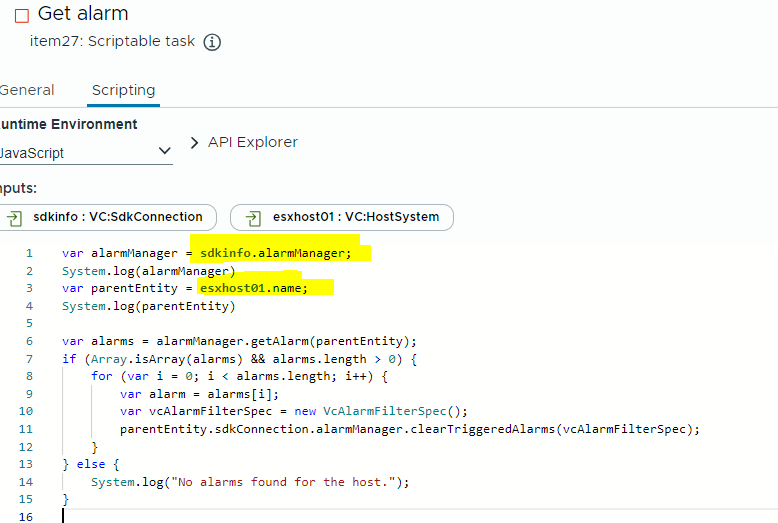The image size is (778, 523).
Task: Click the red square icon beside Get alarm
Action: [x=22, y=16]
